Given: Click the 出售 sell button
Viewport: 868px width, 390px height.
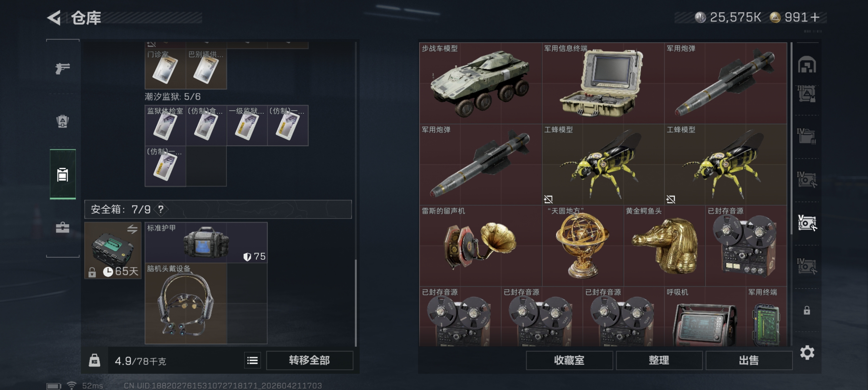Looking at the screenshot, I should coord(749,361).
